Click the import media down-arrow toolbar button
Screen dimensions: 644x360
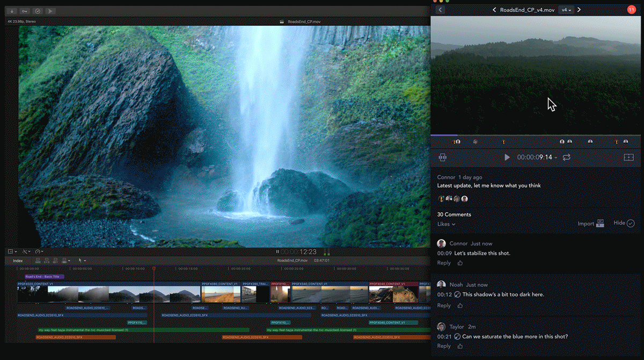[x=12, y=11]
